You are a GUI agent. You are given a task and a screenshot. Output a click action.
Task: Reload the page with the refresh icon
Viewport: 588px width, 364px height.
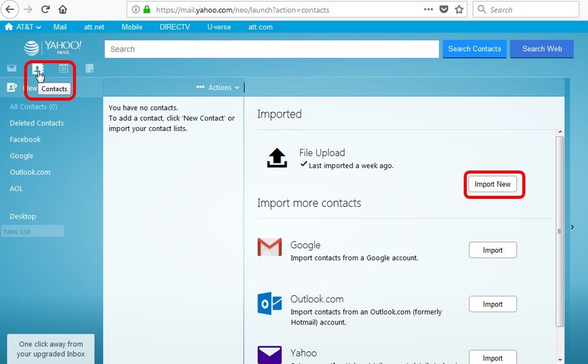coord(45,10)
